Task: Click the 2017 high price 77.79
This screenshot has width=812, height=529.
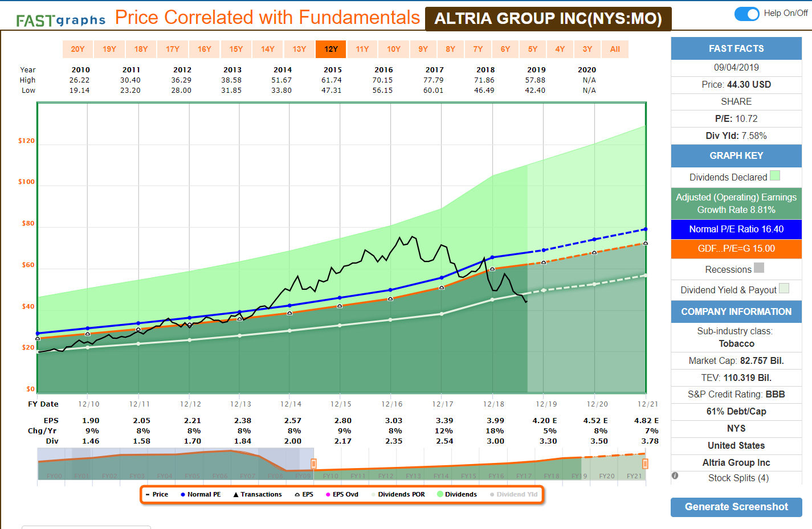Action: [434, 80]
